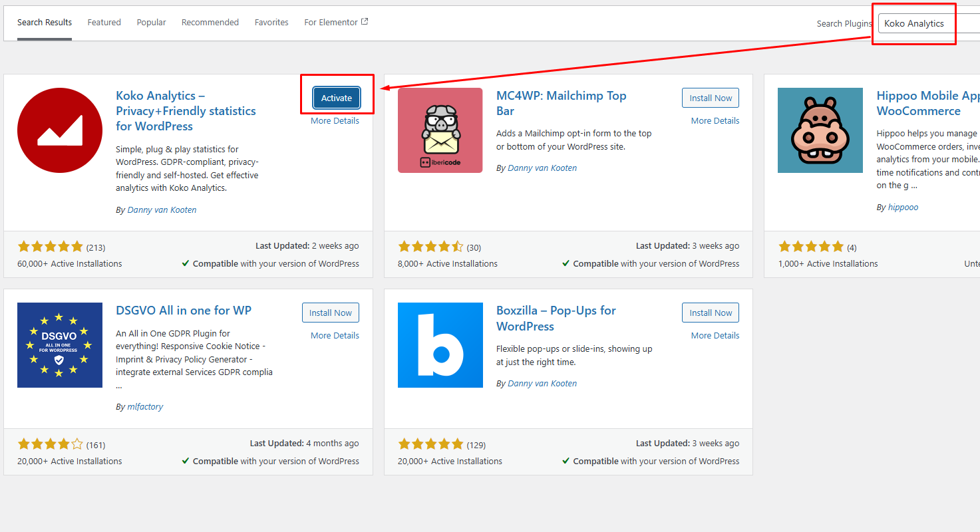Install DSGVO All in one for WP

tap(330, 313)
